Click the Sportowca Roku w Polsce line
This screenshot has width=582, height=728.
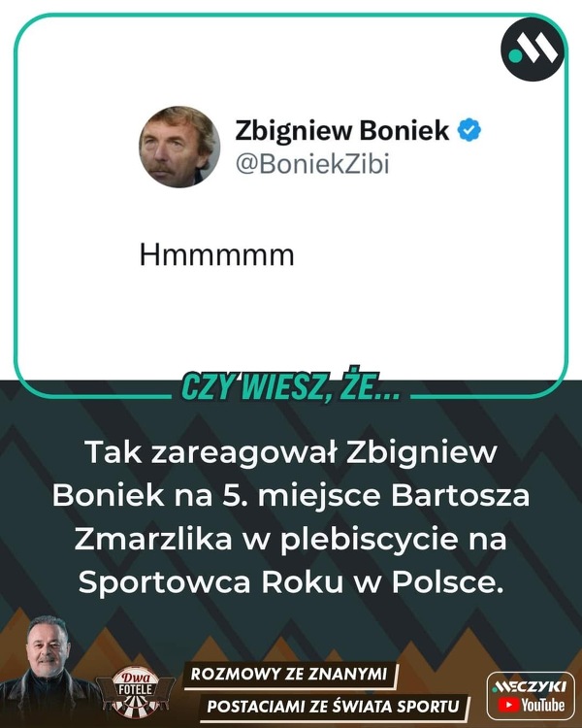291,581
